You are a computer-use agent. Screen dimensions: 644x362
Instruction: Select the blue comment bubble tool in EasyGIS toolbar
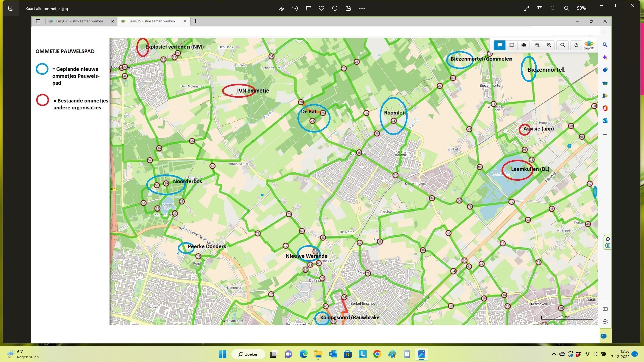point(500,45)
